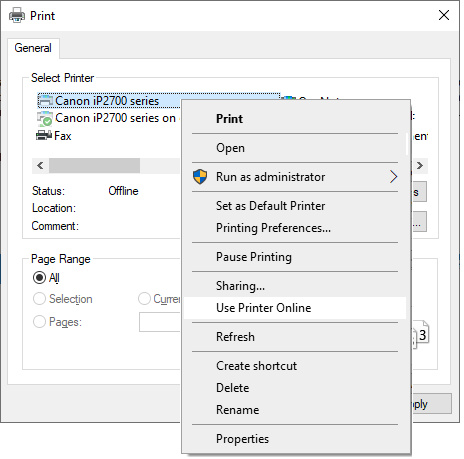The width and height of the screenshot is (464, 459).
Task: Select the All page range radio button
Action: tap(39, 277)
